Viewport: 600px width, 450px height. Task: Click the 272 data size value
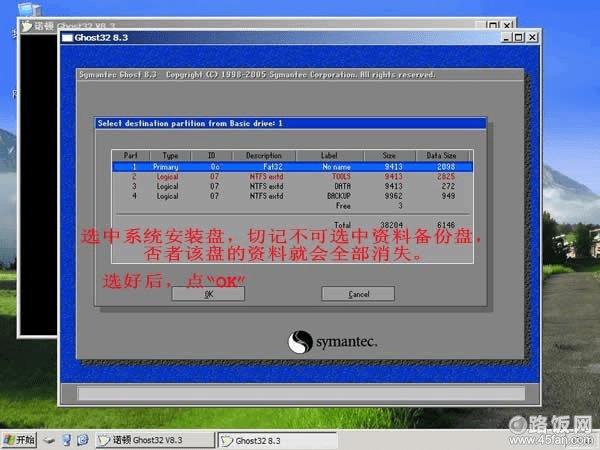click(448, 186)
